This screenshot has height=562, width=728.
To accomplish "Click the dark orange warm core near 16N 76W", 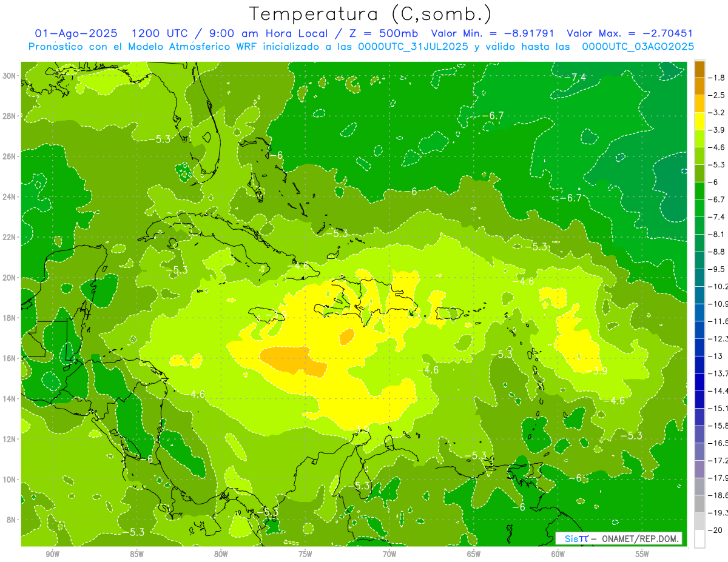I will click(294, 360).
